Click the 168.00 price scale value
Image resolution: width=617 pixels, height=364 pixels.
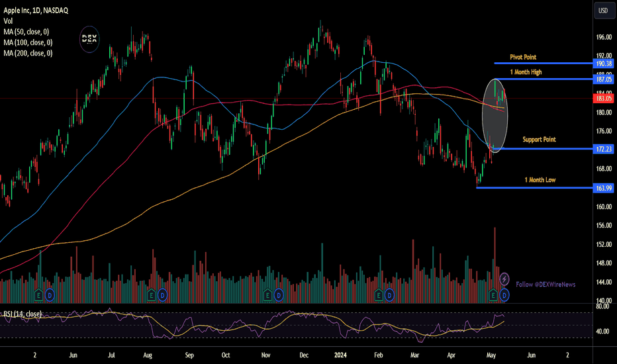coord(604,169)
